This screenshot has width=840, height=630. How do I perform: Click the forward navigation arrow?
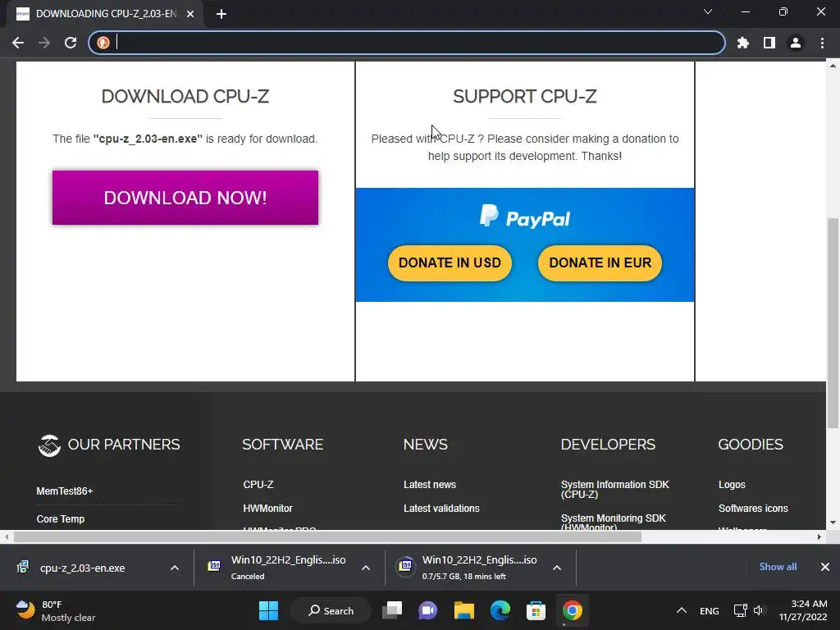(44, 43)
